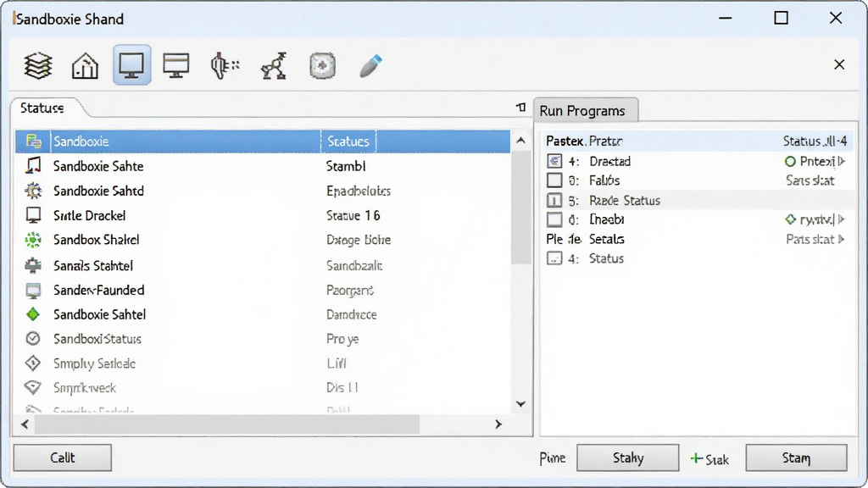Click the list's scroll up arrow

[x=520, y=141]
